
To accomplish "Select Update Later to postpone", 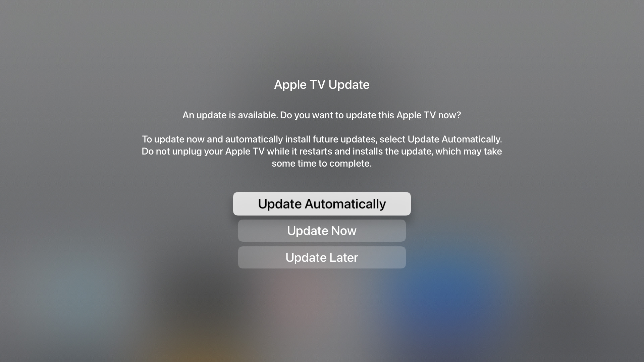I will (x=322, y=257).
